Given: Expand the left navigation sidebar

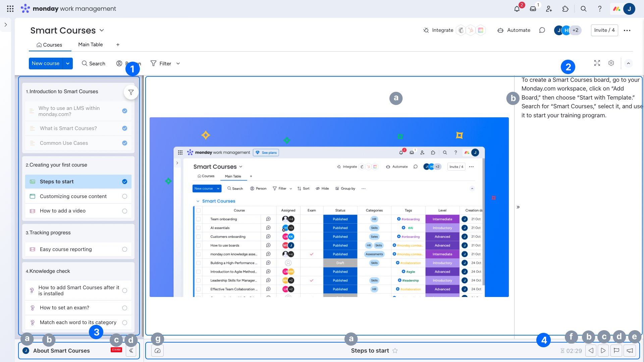Looking at the screenshot, I should point(6,25).
